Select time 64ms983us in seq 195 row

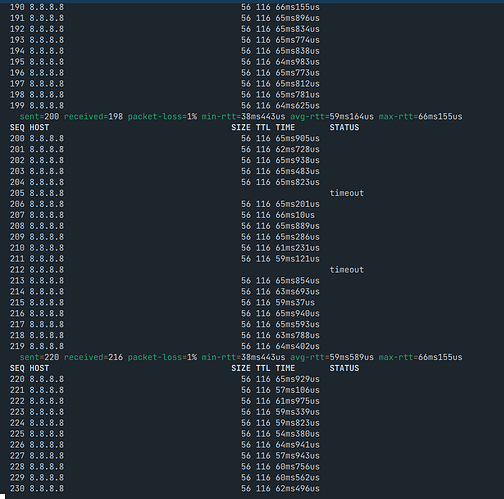pyautogui.click(x=297, y=62)
